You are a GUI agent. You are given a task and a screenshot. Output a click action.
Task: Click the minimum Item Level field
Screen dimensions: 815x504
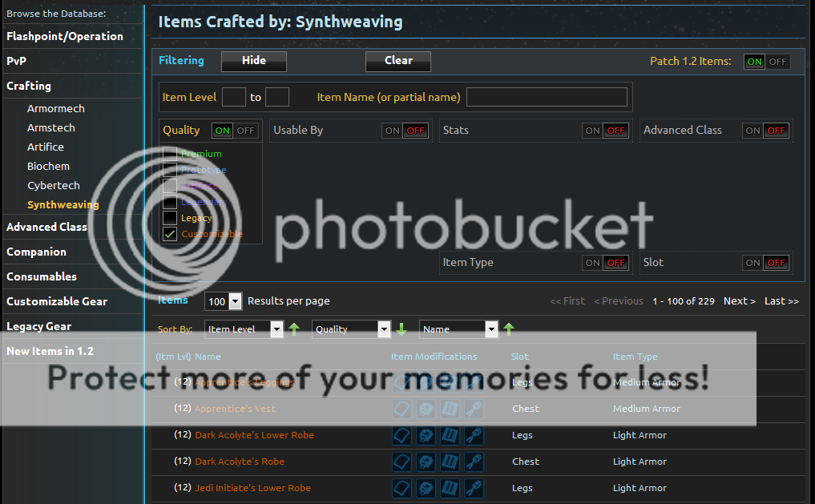pos(234,97)
